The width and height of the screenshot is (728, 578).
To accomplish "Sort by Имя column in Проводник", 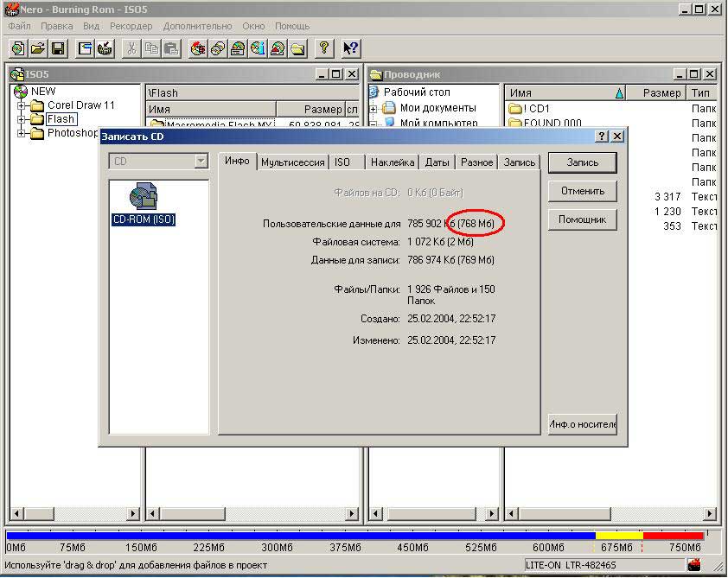I will click(565, 92).
